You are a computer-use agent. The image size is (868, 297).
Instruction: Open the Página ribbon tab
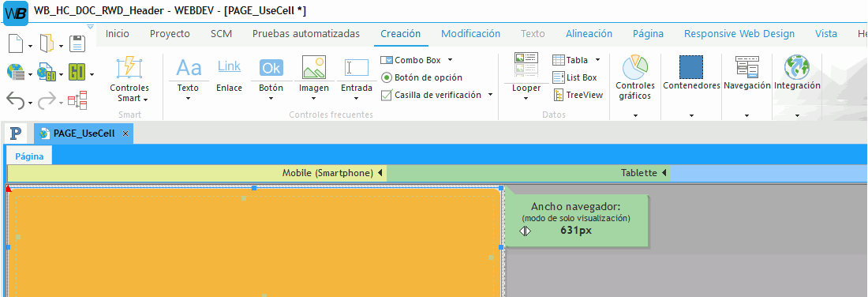coord(648,34)
